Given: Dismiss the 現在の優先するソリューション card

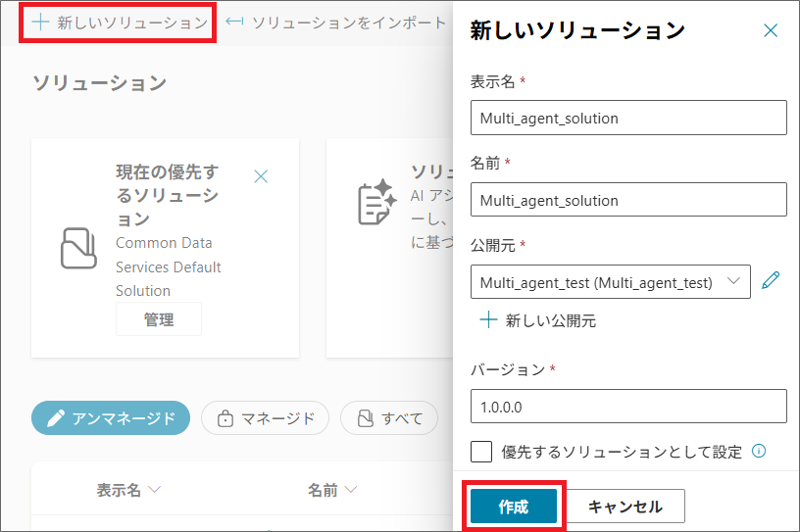Looking at the screenshot, I should [x=261, y=176].
